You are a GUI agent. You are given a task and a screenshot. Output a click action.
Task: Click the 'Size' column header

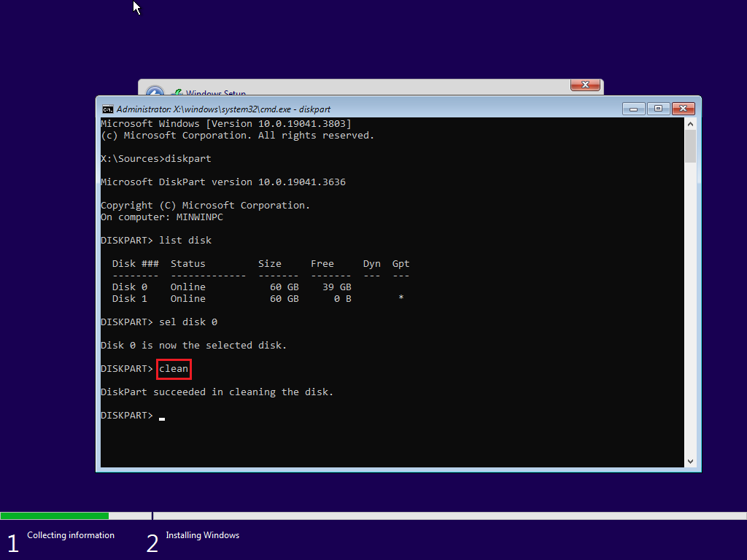click(270, 264)
